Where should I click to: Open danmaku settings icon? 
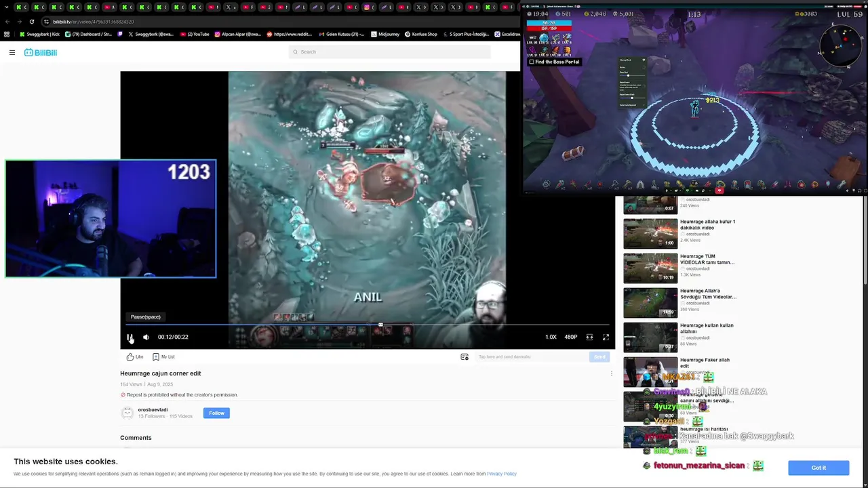pyautogui.click(x=465, y=357)
